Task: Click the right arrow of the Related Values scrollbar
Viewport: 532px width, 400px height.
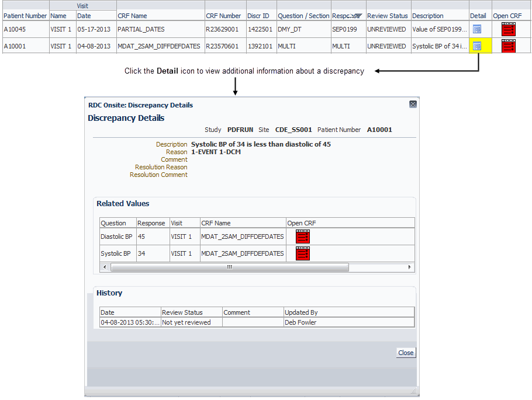Action: [409, 267]
